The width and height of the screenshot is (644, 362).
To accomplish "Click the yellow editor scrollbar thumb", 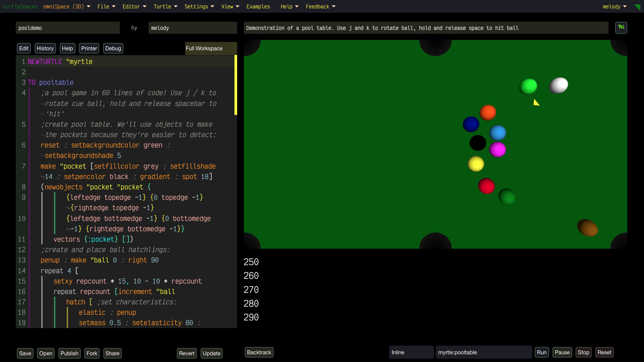I will [x=235, y=85].
